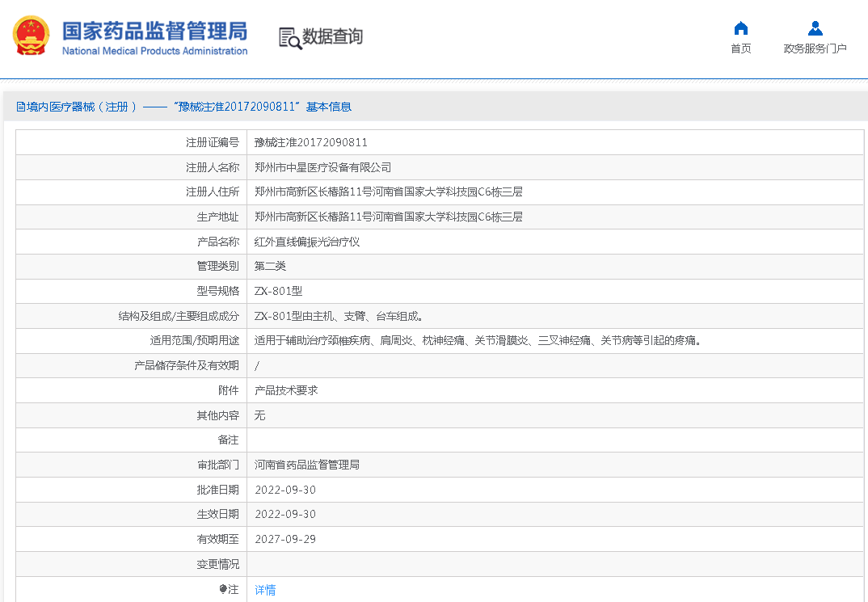Click the 数据查询 magnifier document icon

(x=289, y=37)
